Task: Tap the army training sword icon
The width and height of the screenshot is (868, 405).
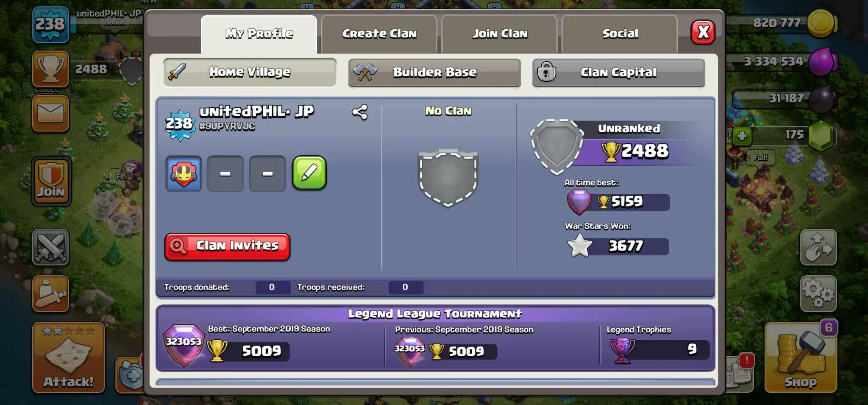Action: tap(50, 293)
